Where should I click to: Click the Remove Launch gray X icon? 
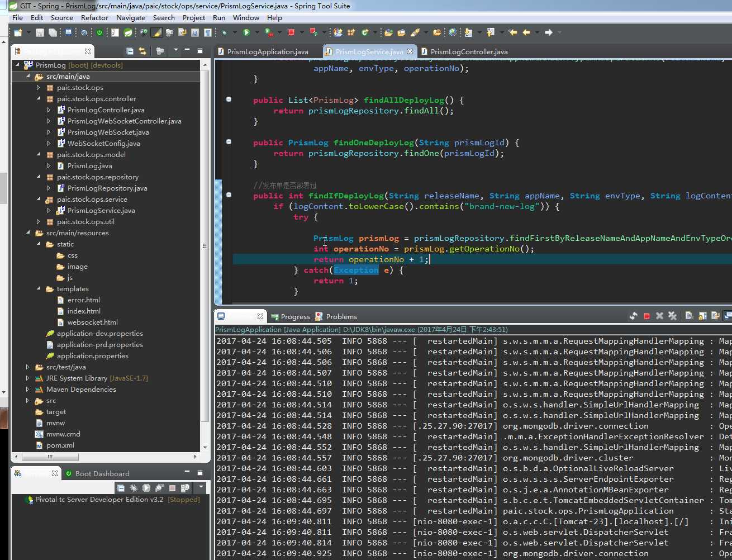click(659, 316)
